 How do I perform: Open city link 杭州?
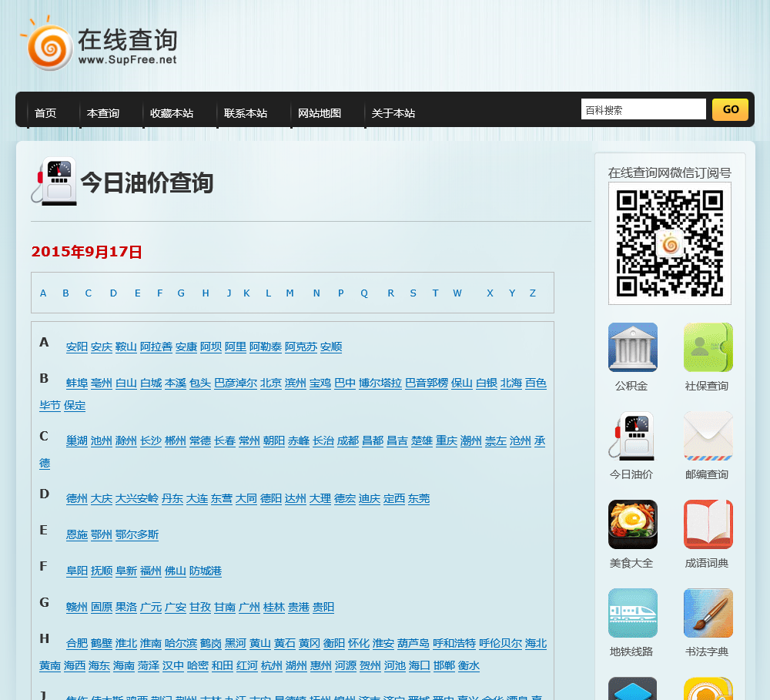[272, 666]
